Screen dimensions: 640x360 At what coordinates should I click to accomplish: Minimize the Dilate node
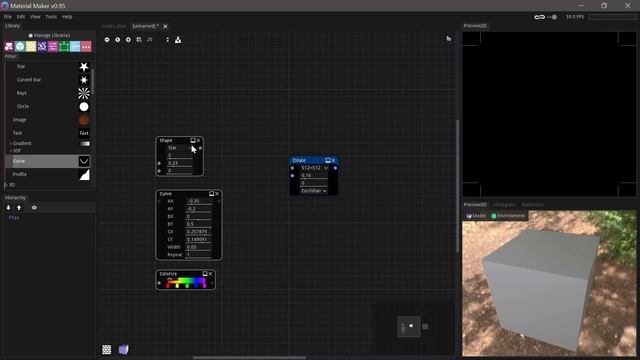[x=328, y=160]
